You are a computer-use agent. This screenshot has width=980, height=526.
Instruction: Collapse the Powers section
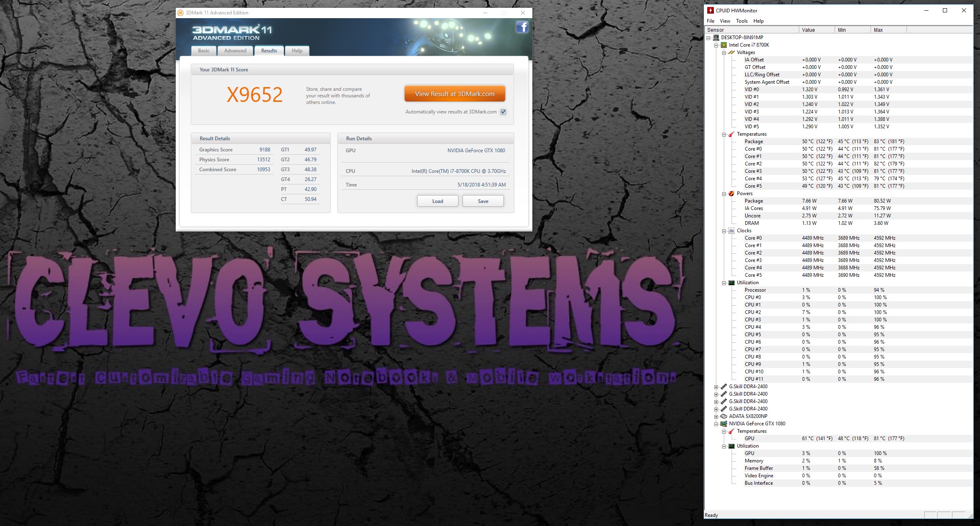[x=724, y=194]
